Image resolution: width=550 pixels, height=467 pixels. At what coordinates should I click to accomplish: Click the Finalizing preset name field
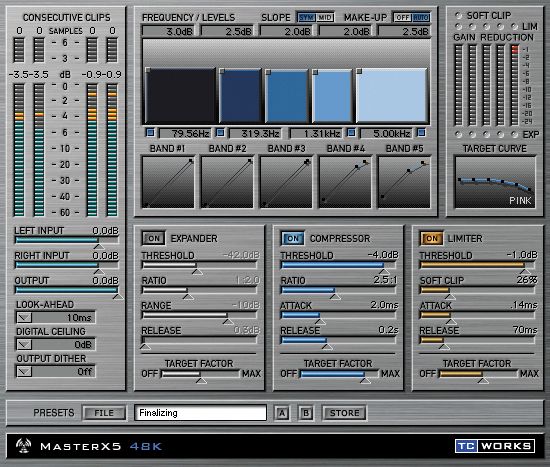point(200,413)
